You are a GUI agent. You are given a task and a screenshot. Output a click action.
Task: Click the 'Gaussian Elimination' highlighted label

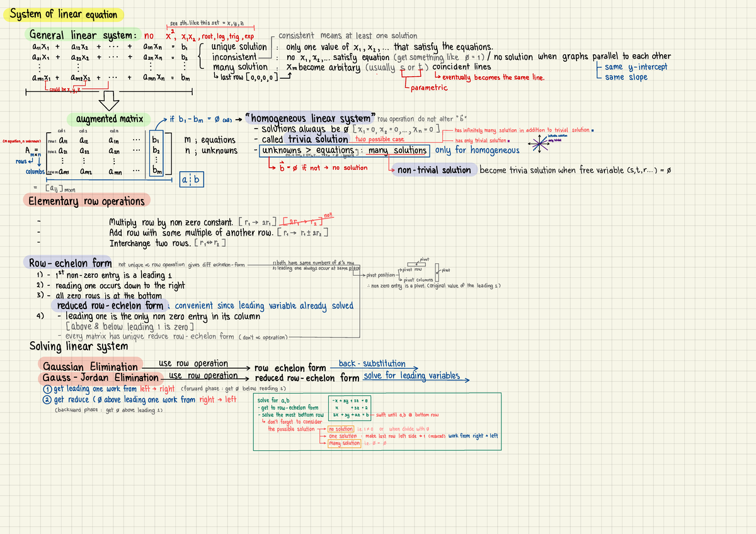tap(91, 366)
